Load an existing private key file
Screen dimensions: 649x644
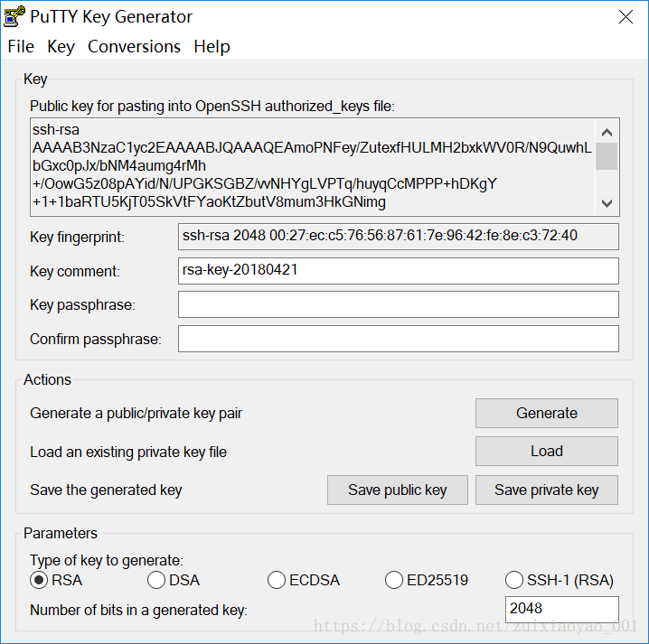(546, 451)
